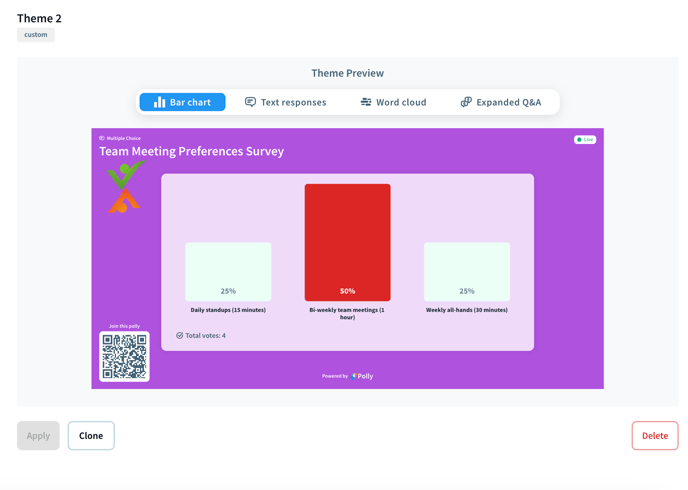Click the Word cloud lines icon

pos(366,102)
